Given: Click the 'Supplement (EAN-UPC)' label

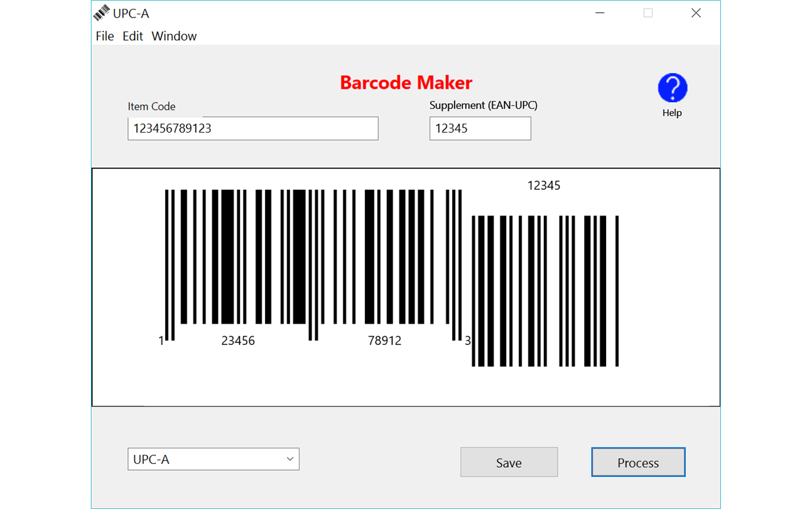Looking at the screenshot, I should (x=484, y=106).
